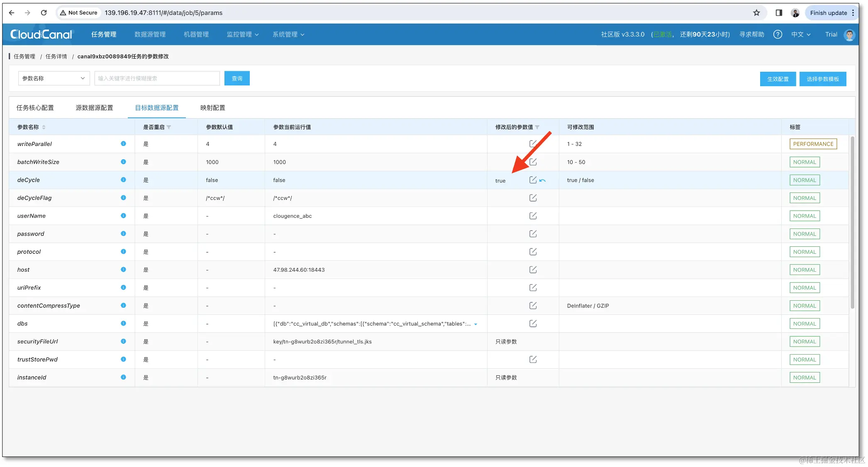Screen dimensions: 868x467
Task: Click the edit icon for password parameter
Action: 533,233
